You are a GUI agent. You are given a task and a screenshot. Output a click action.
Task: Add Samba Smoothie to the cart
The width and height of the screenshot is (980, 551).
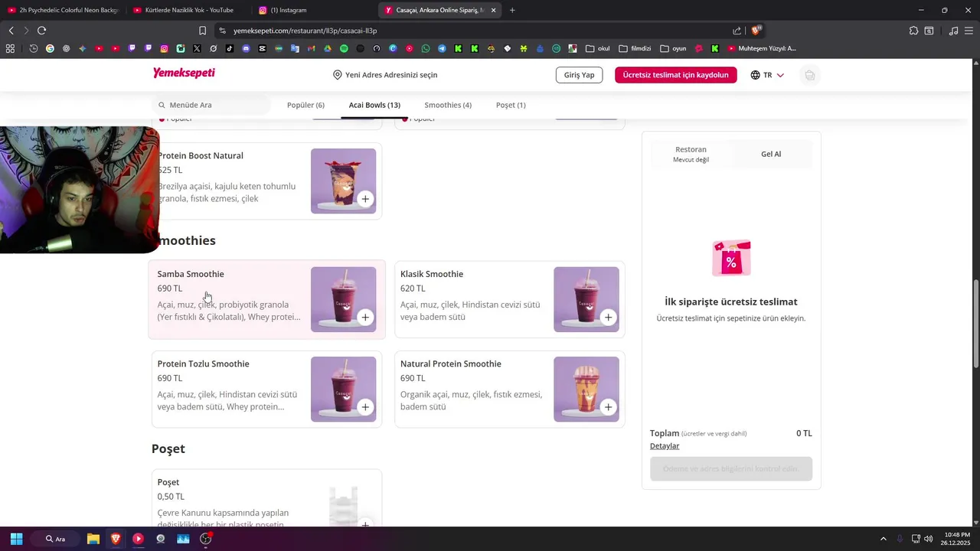coord(365,317)
